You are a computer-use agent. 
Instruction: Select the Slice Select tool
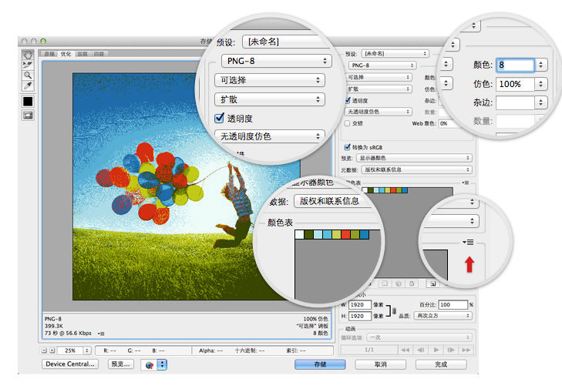[28, 65]
